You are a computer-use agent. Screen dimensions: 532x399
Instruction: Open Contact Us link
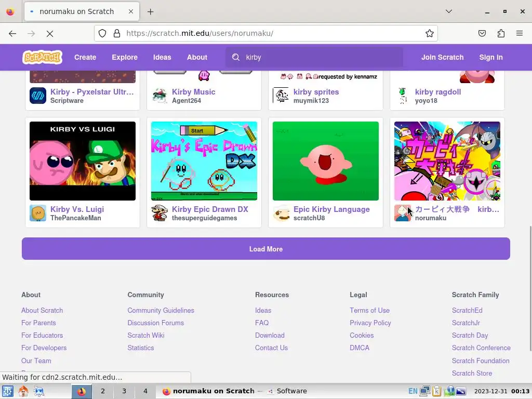coord(271,348)
